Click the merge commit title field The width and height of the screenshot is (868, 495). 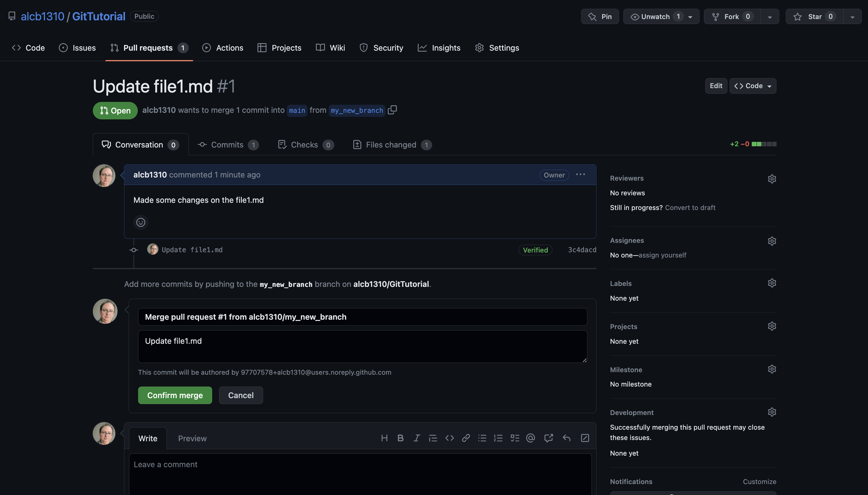click(362, 317)
